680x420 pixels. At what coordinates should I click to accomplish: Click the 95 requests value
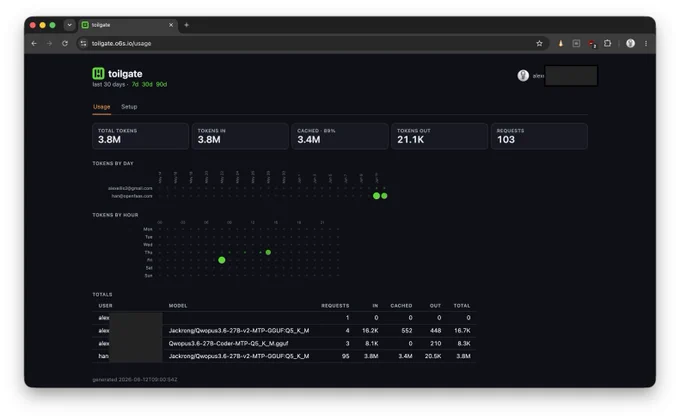click(346, 356)
